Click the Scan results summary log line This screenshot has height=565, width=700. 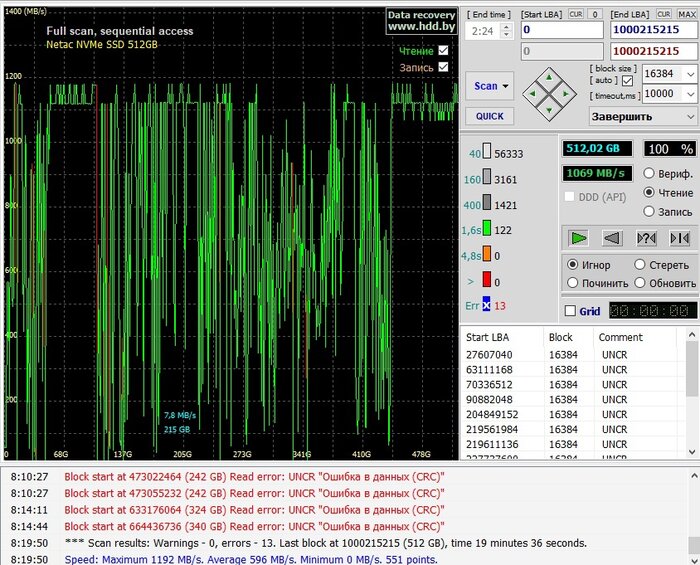pos(326,543)
